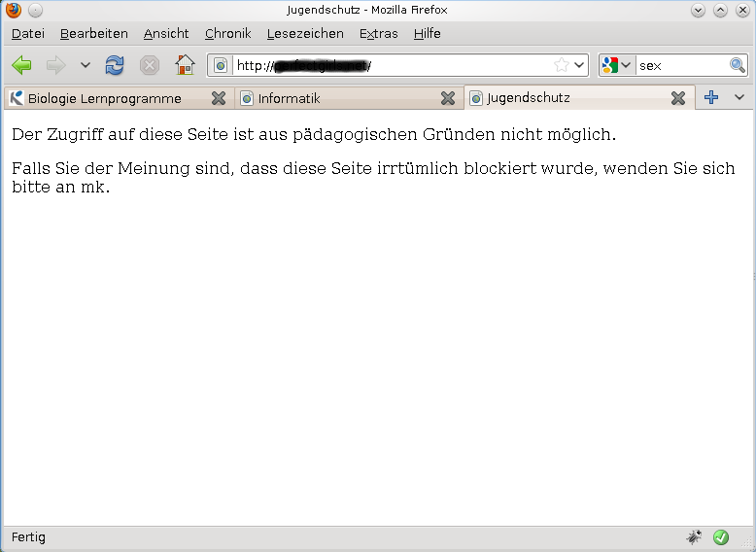Bookmark page with the star icon
756x552 pixels.
[561, 65]
